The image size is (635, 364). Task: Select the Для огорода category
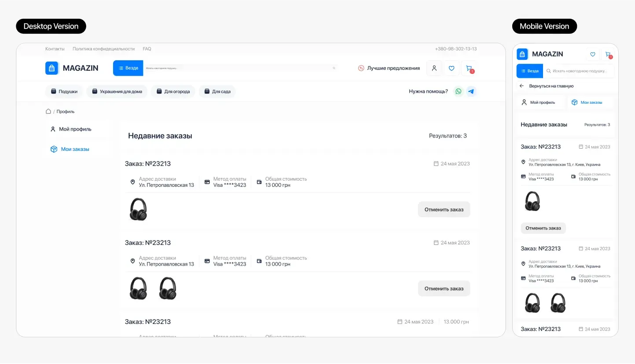pos(173,91)
